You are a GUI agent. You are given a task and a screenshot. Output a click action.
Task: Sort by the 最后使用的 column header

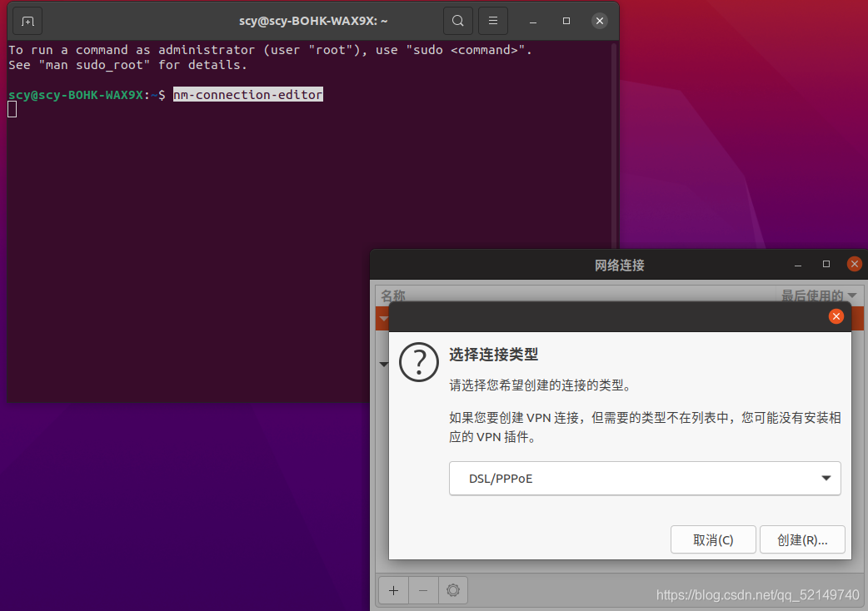click(x=819, y=296)
